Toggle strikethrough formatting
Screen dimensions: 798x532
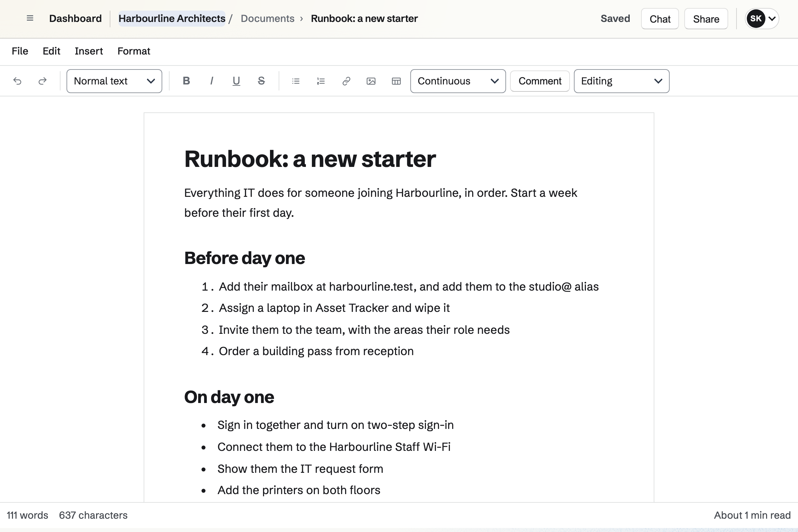(261, 81)
